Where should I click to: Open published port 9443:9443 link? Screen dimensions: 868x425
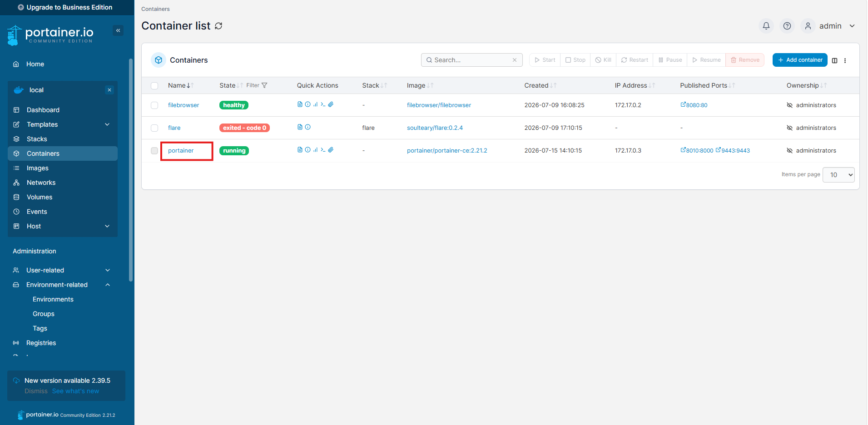coord(733,150)
